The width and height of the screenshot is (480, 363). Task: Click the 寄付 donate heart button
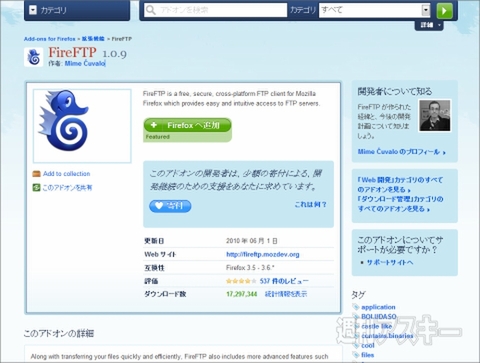tap(170, 206)
